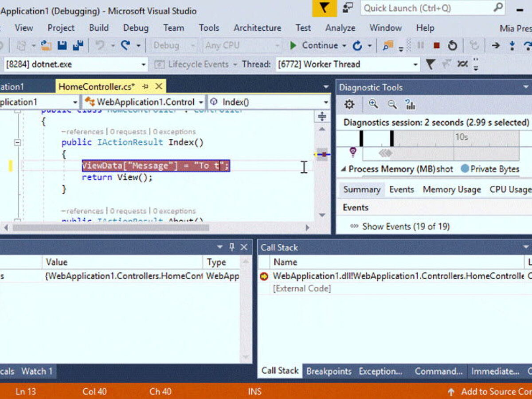Pin the HomeController.cs tab
Image resolution: width=532 pixels, height=399 pixels.
145,86
